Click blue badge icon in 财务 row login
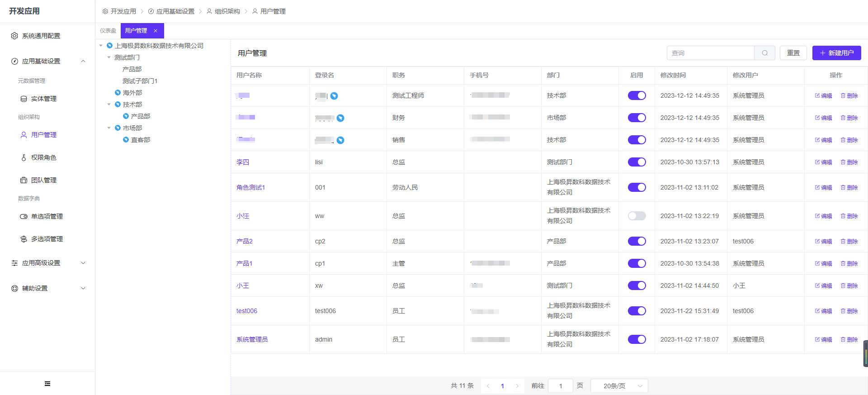The image size is (868, 395). click(340, 118)
